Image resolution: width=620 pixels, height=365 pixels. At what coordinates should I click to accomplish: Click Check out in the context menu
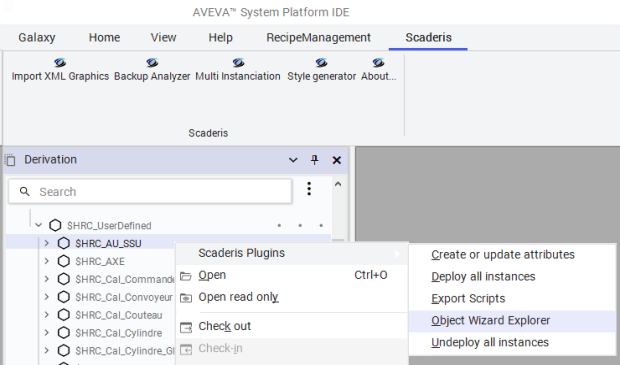click(x=225, y=326)
